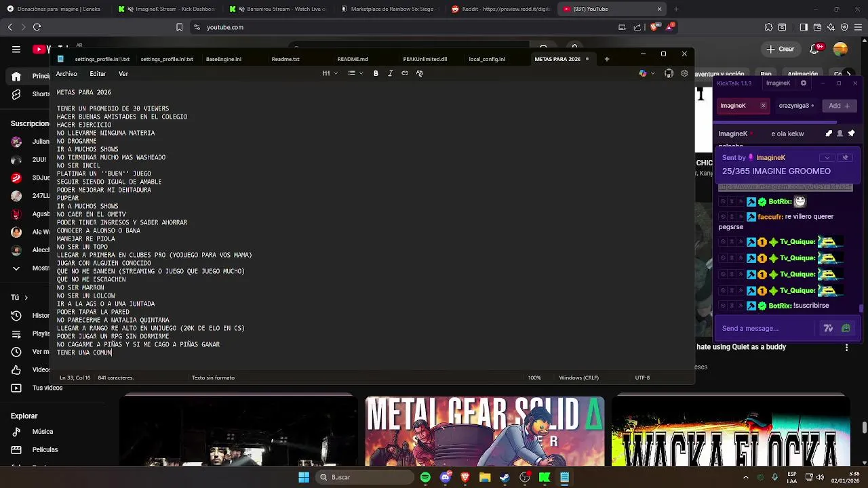Open the YouTube hamburger guide menu
The height and width of the screenshot is (488, 868).
[x=16, y=49]
